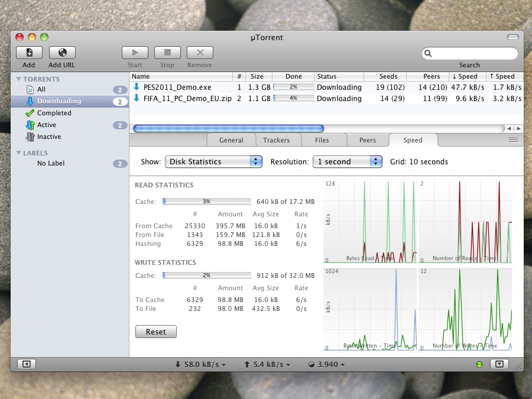The image size is (532, 399).
Task: Click the read cache 3% bar
Action: click(207, 202)
